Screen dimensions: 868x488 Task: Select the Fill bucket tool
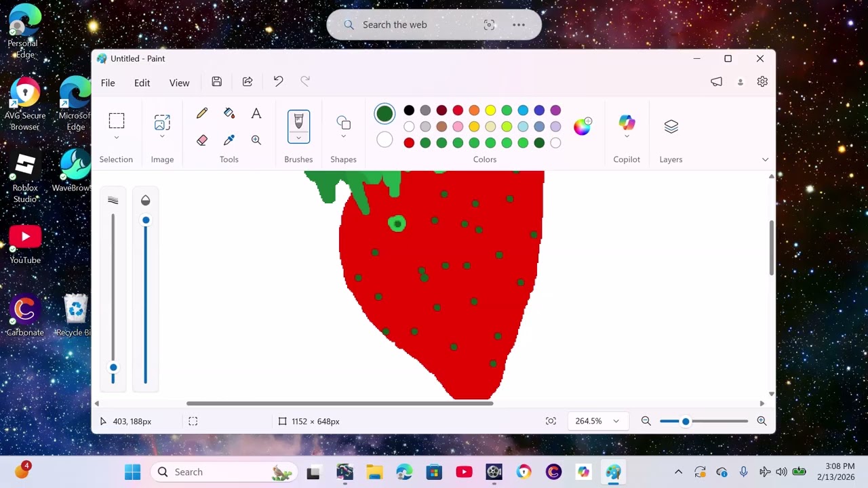pyautogui.click(x=229, y=113)
